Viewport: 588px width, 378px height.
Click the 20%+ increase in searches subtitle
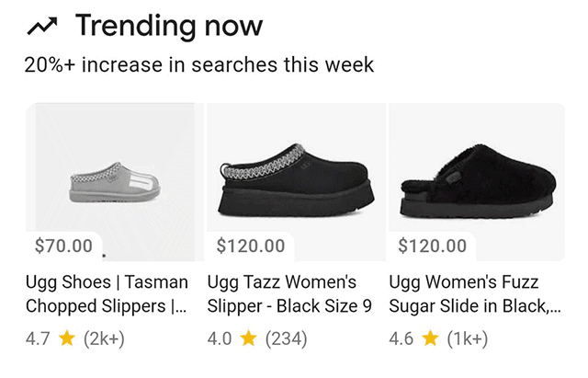199,64
